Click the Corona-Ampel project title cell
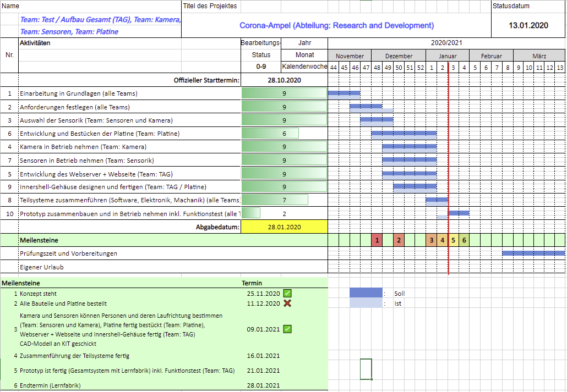Screen dimensions: 567x392 click(x=336, y=25)
